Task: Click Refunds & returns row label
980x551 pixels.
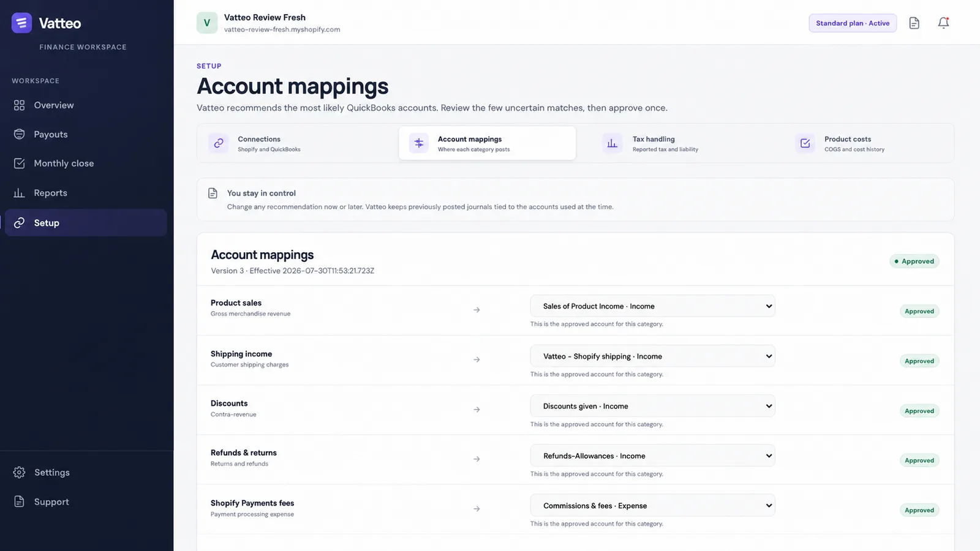Action: pyautogui.click(x=244, y=453)
